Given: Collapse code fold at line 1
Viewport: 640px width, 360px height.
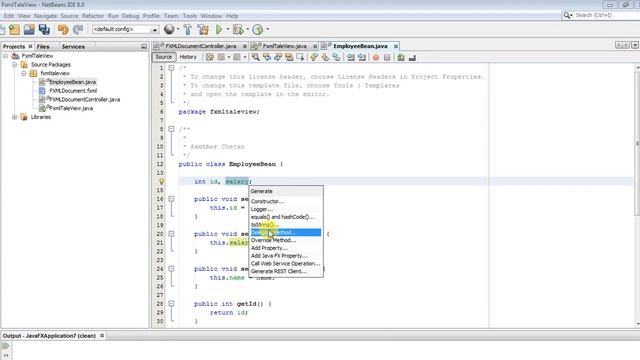Looking at the screenshot, I should pyautogui.click(x=171, y=68).
